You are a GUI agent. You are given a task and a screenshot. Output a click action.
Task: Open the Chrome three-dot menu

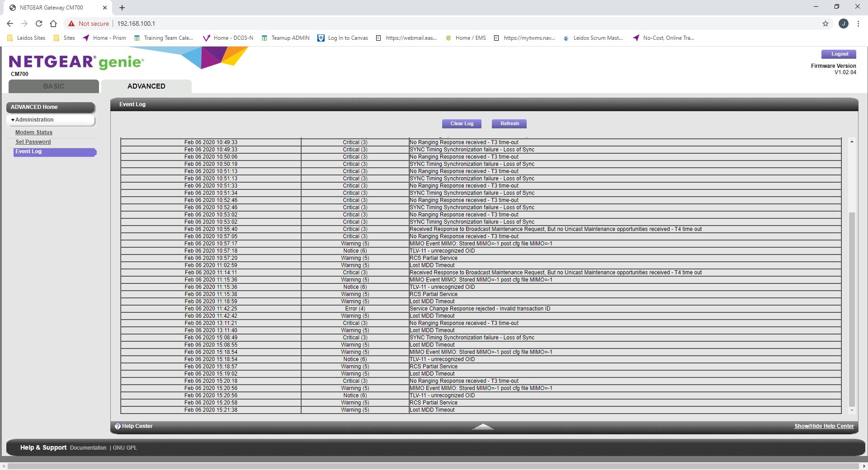click(x=858, y=23)
